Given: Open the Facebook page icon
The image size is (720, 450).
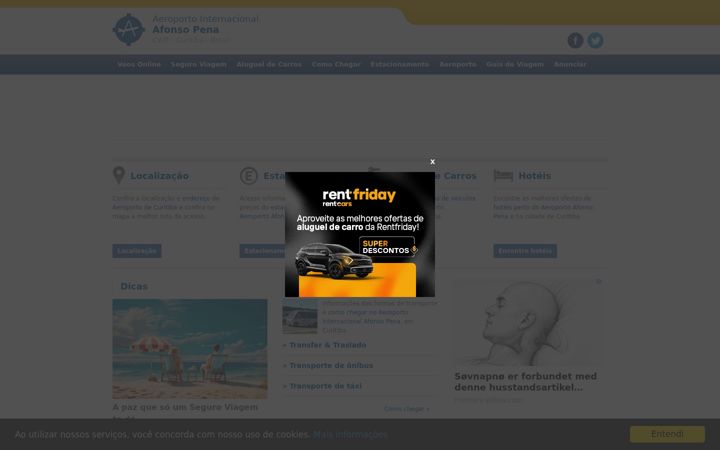Looking at the screenshot, I should (575, 40).
